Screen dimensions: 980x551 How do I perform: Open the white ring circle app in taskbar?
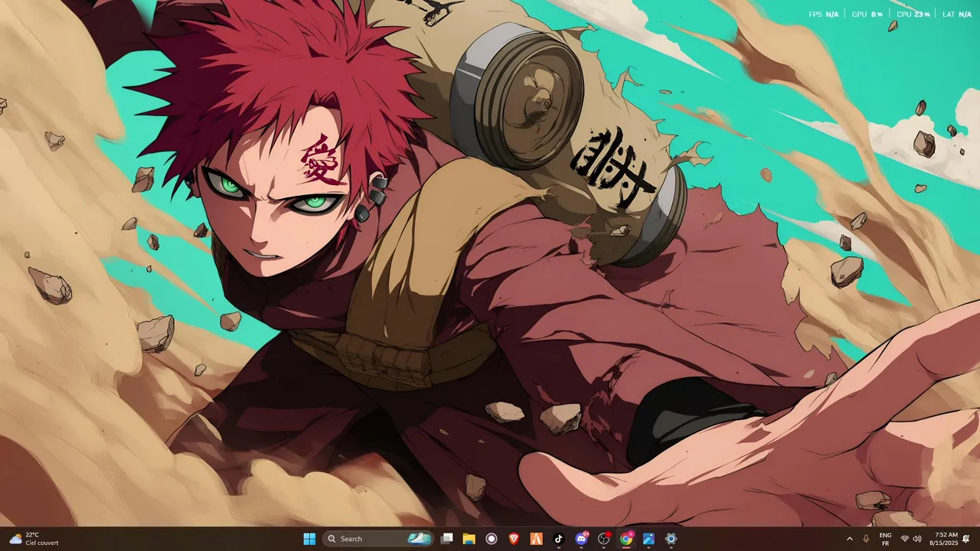tap(492, 539)
